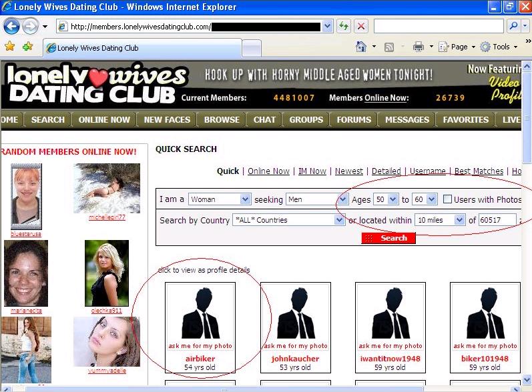
Task: Click the johnkaucher username
Action: tap(295, 359)
